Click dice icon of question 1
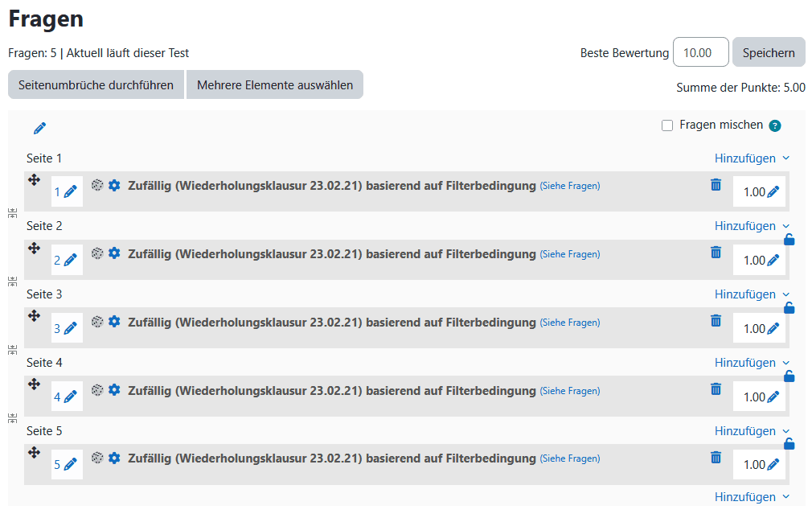 97,186
